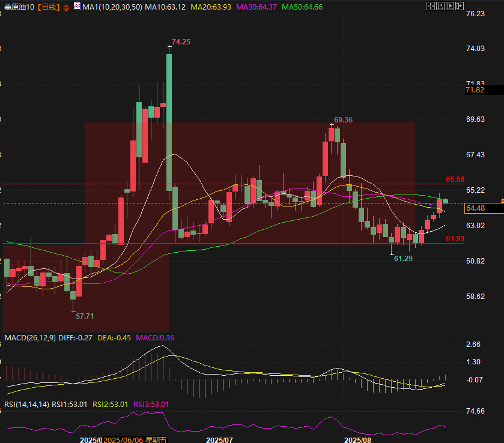The width and height of the screenshot is (504, 443).
Task: Select the MA10:63.12 legend label
Action: (x=165, y=7)
